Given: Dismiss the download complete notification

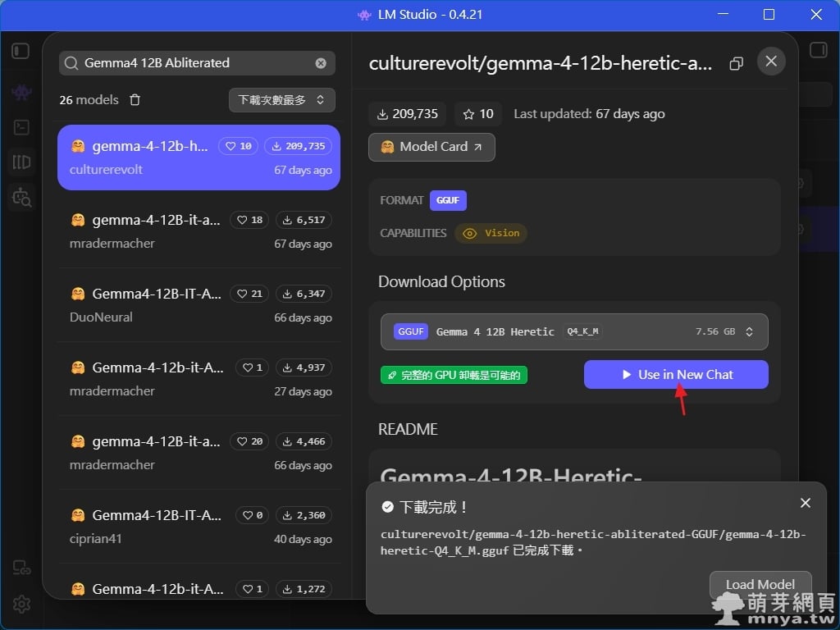Looking at the screenshot, I should [x=806, y=503].
